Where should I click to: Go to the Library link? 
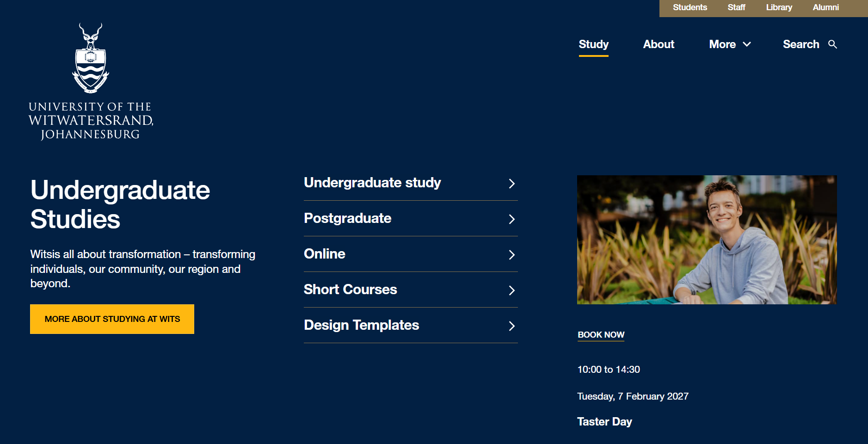779,7
